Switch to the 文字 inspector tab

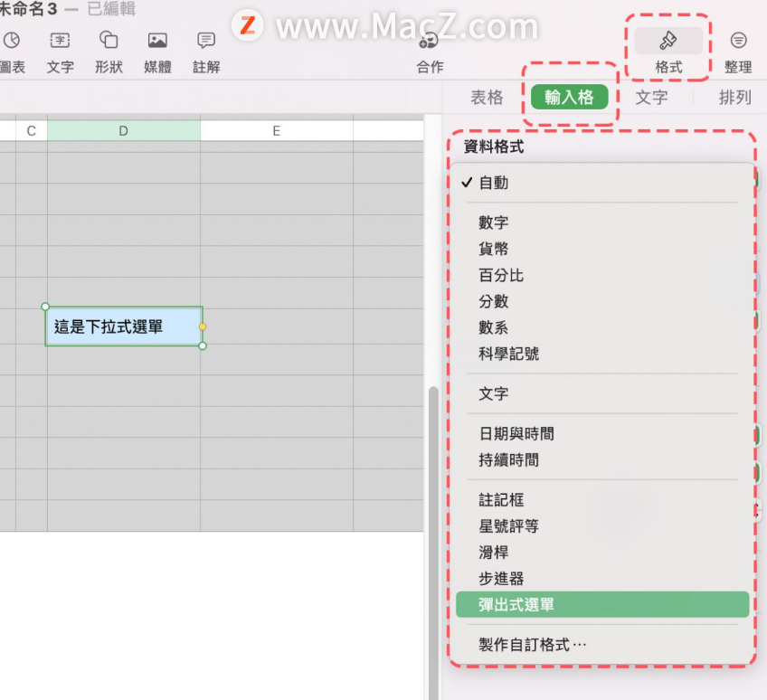tap(651, 98)
